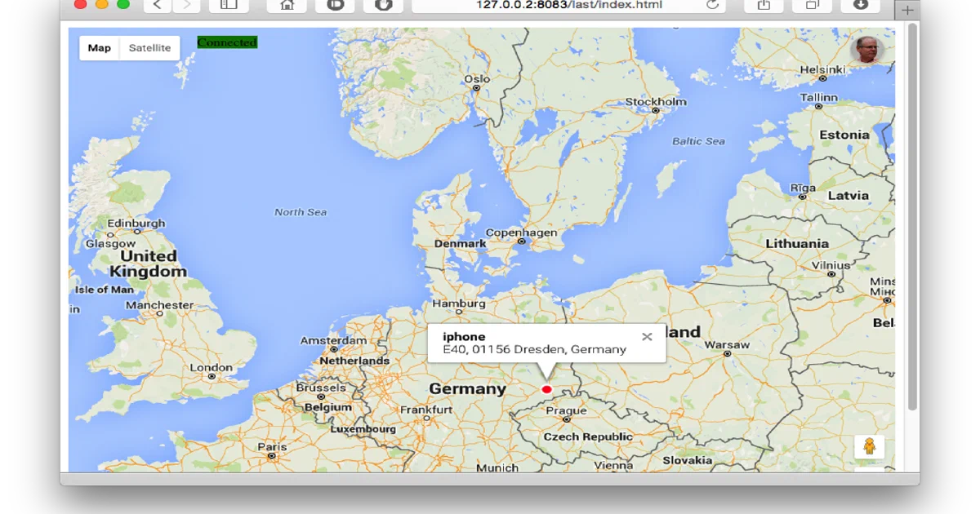Click the Warsaw city label
Image resolution: width=980 pixels, height=514 pixels.
coord(726,344)
